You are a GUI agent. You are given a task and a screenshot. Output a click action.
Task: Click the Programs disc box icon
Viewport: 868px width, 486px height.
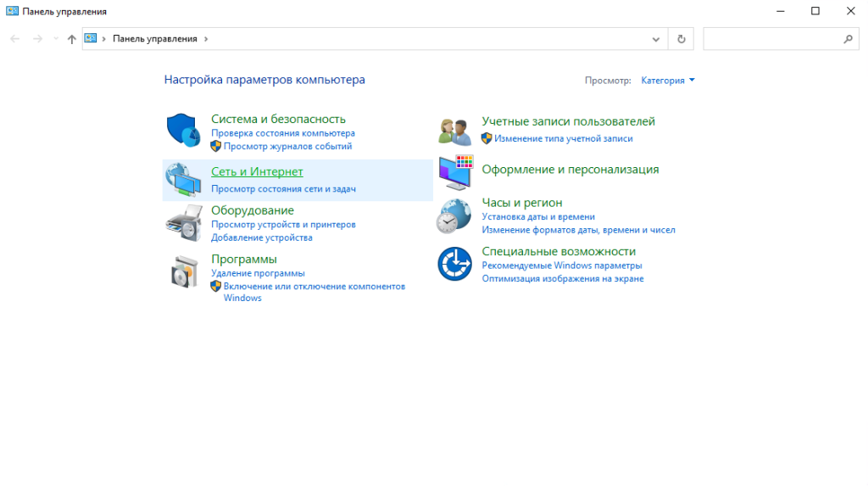[x=184, y=271]
